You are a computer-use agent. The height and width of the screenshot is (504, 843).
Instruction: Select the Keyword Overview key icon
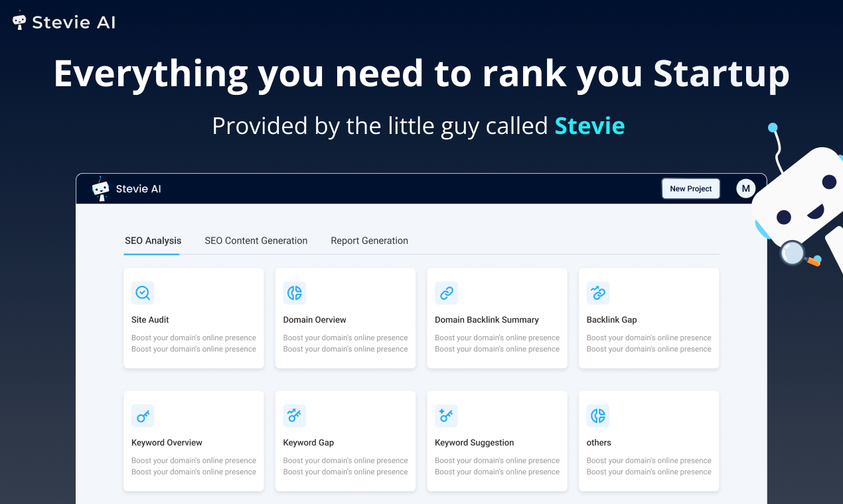[143, 415]
